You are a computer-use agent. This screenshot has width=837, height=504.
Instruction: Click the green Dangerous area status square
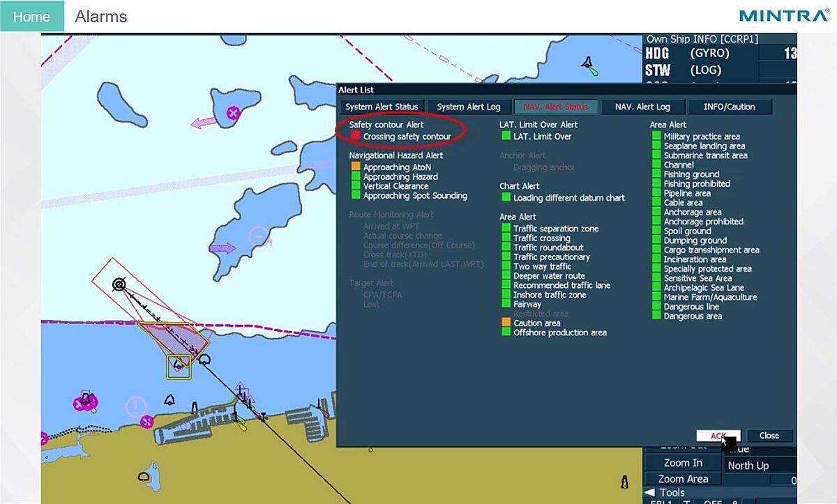(x=656, y=316)
